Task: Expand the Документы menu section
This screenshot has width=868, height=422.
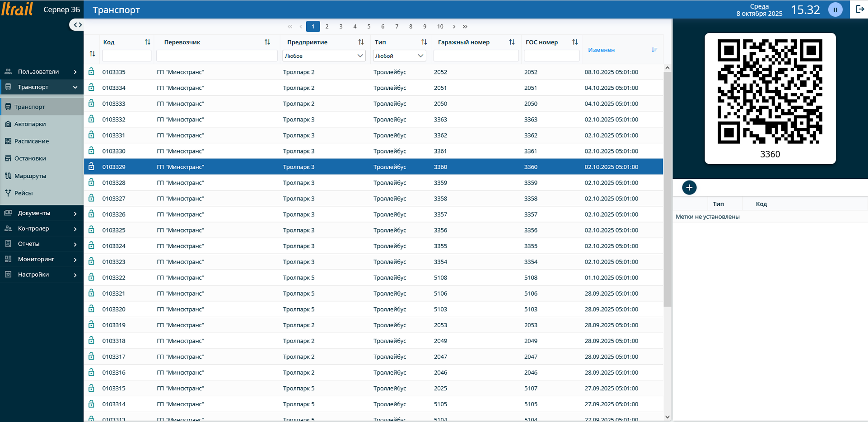Action: click(42, 213)
